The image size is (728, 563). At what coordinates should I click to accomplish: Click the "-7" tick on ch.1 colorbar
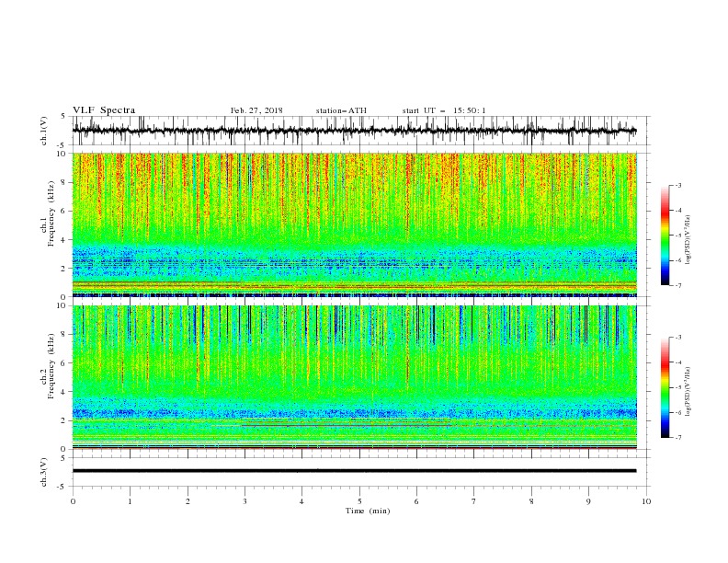[x=678, y=285]
